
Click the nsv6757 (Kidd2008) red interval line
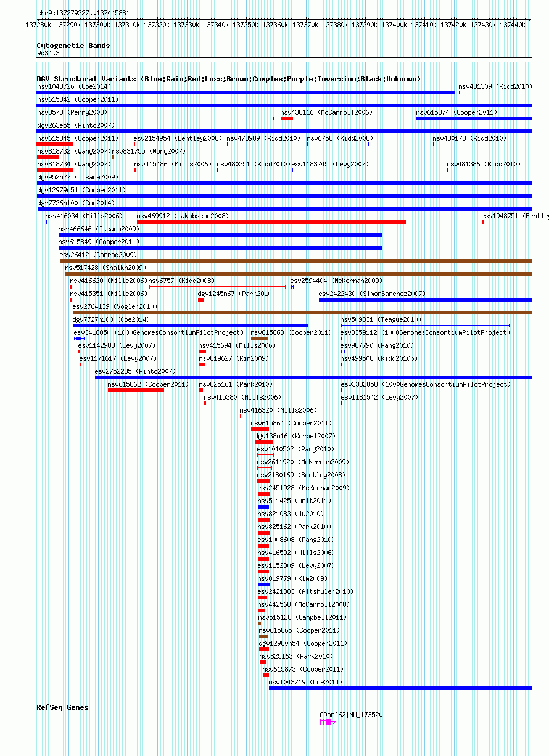click(x=218, y=287)
